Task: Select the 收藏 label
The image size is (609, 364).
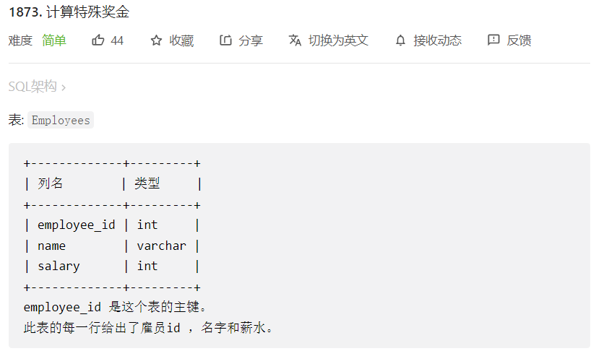Action: [181, 40]
